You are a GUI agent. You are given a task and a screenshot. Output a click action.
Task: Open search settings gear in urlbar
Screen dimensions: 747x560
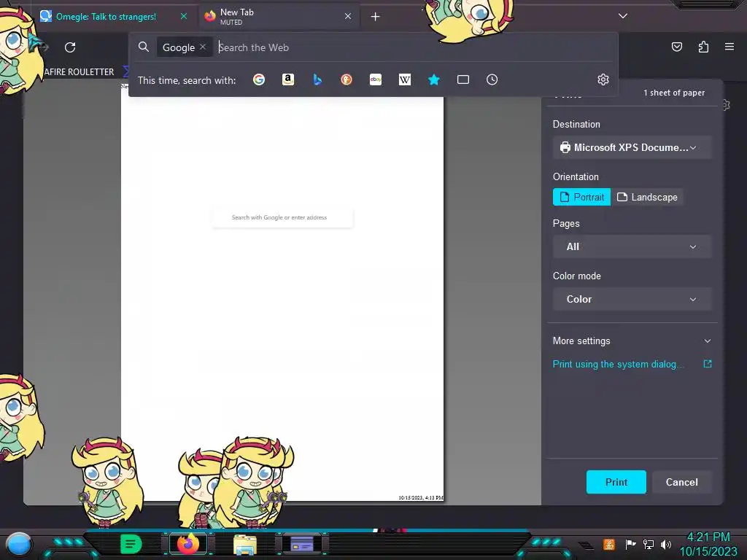click(x=603, y=79)
